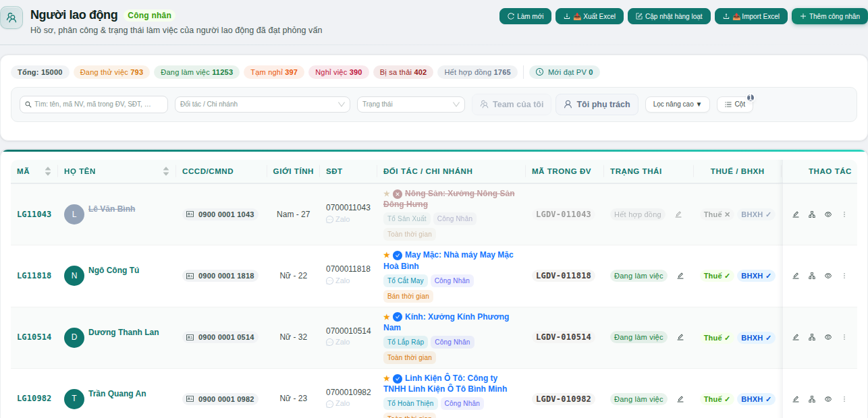Click the Cập nhật hàng loạt button
The image size is (868, 418).
[x=669, y=16]
